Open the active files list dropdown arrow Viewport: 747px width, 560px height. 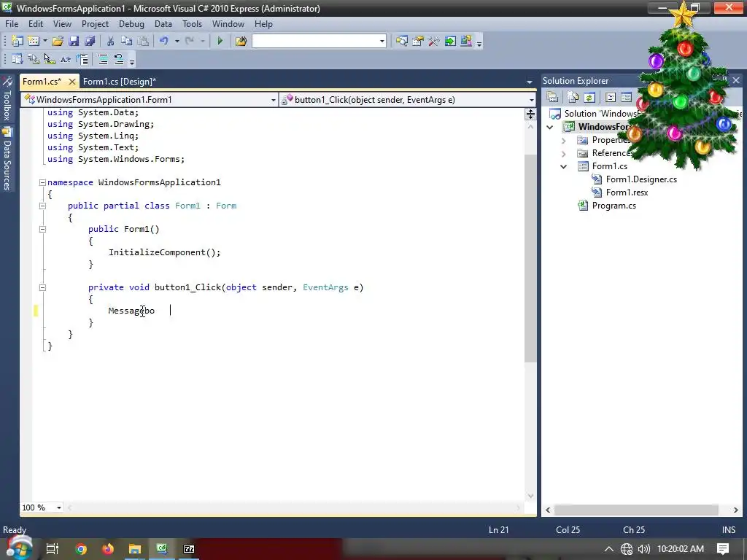click(x=530, y=82)
